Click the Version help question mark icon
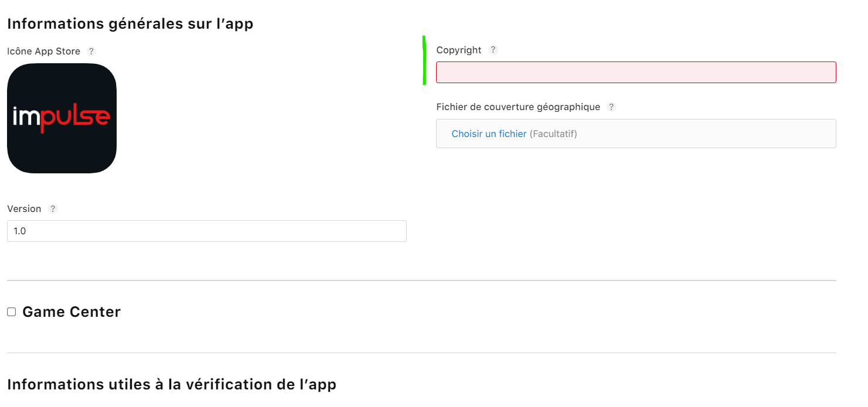The image size is (868, 407). [x=53, y=208]
